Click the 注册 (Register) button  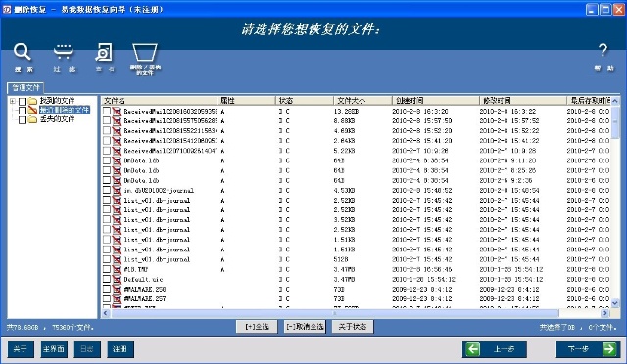[x=120, y=349]
